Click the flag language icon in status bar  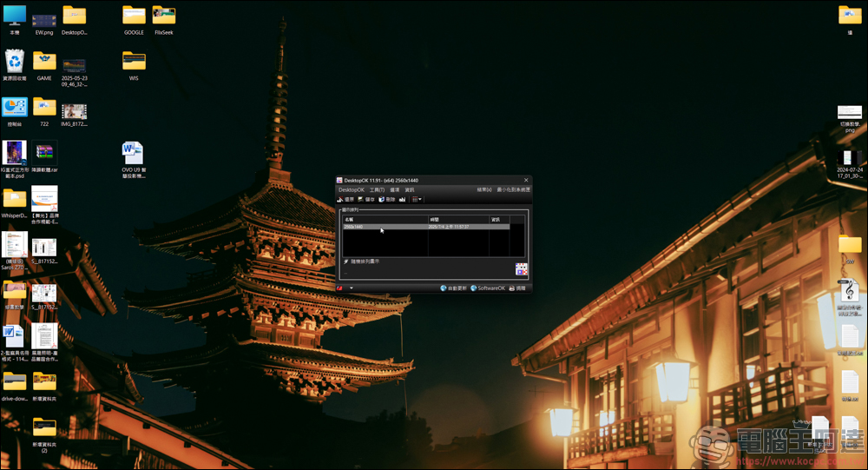pos(340,288)
